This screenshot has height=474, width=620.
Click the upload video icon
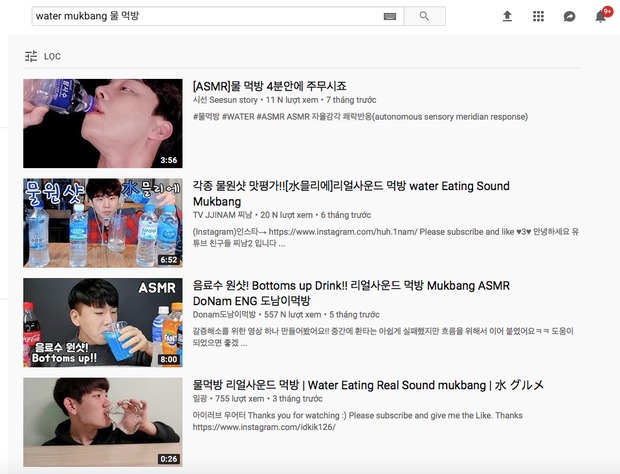click(x=507, y=16)
